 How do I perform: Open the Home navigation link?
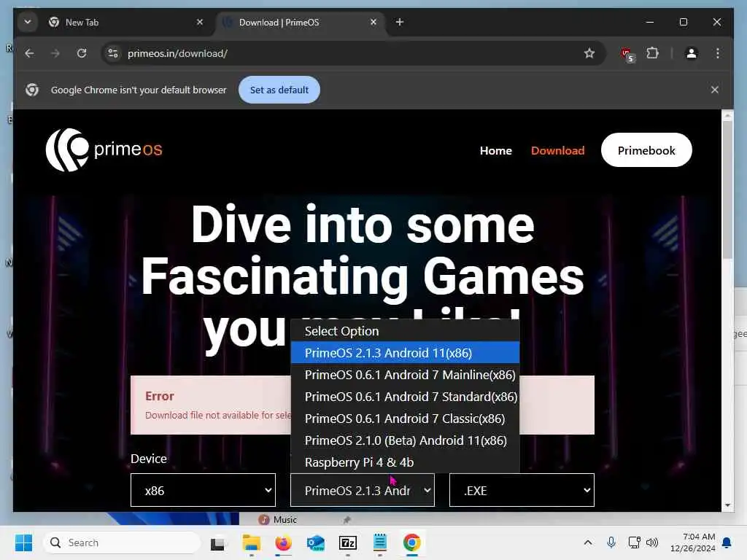point(495,150)
